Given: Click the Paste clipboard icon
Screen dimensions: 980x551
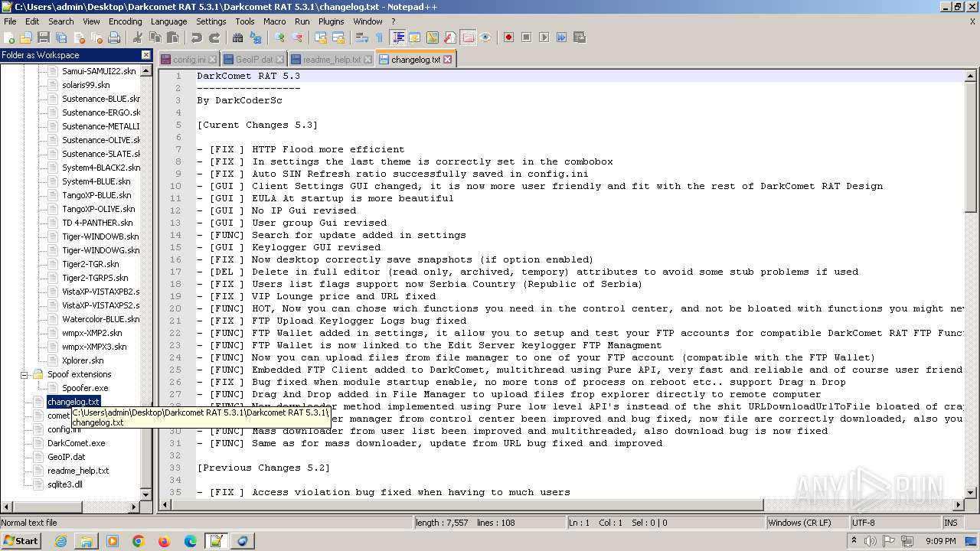Looking at the screenshot, I should [x=173, y=37].
